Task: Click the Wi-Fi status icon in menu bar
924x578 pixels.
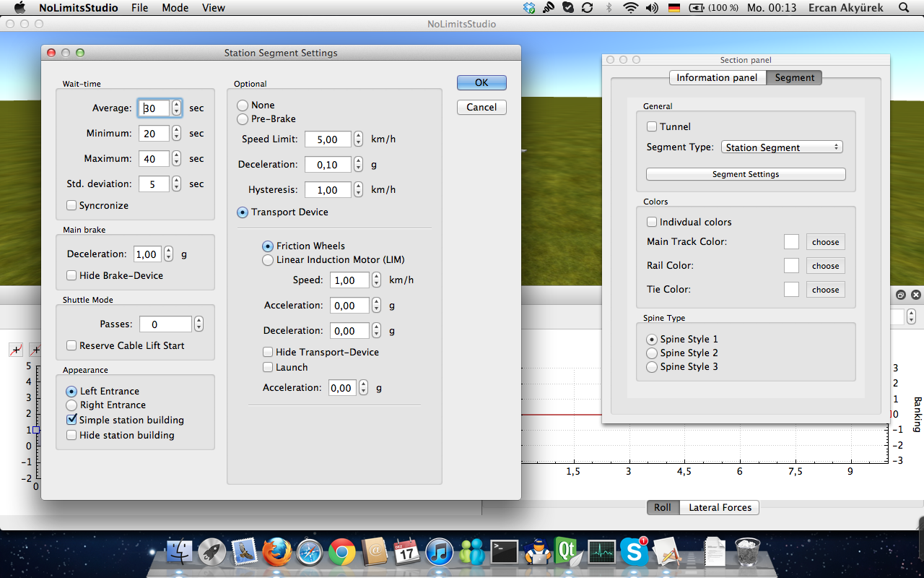Action: click(x=631, y=8)
